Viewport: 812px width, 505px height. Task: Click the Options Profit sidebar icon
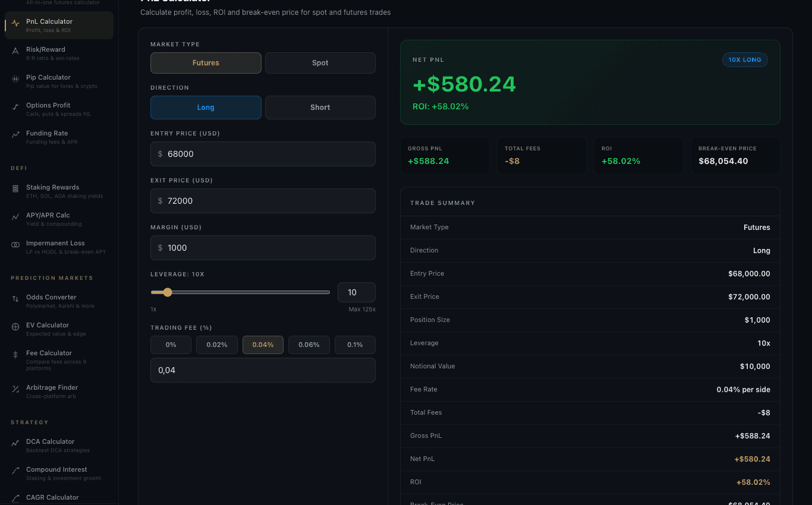[x=15, y=108]
